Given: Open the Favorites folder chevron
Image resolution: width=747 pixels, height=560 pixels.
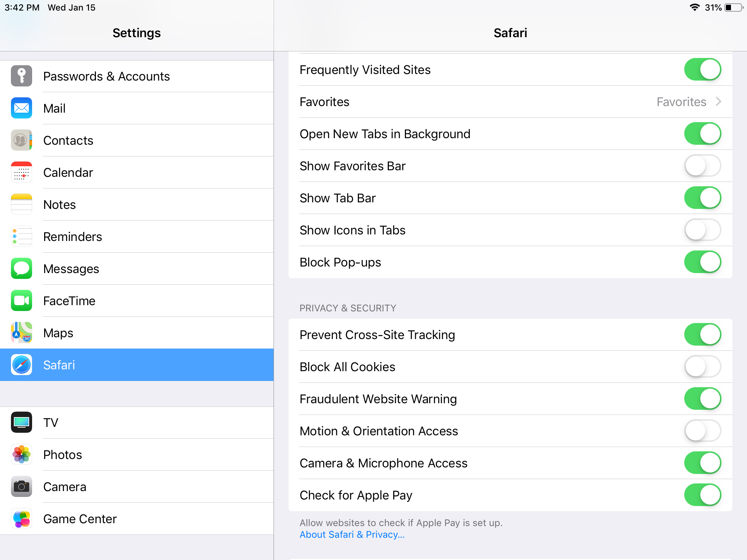Looking at the screenshot, I should tap(718, 102).
